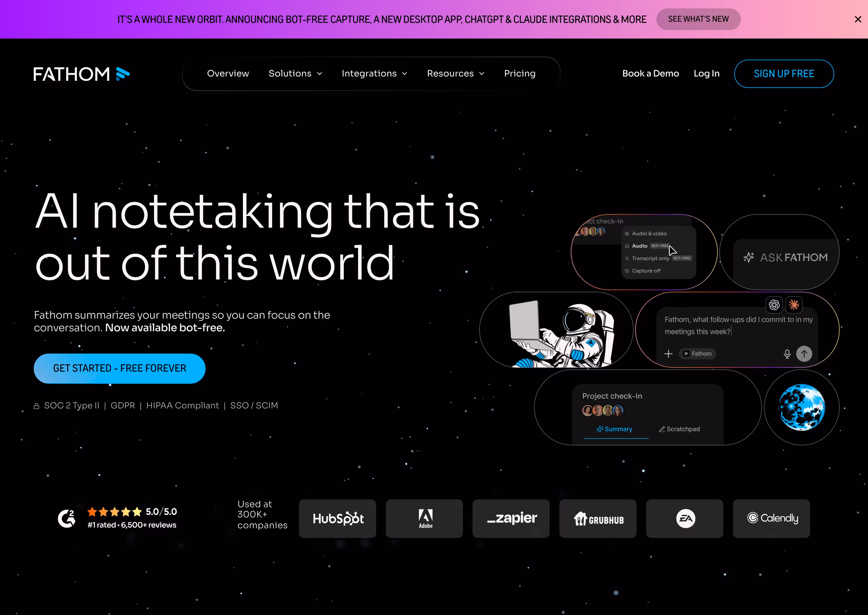The height and width of the screenshot is (615, 868).
Task: Expand the Integrations dropdown menu
Action: click(374, 73)
